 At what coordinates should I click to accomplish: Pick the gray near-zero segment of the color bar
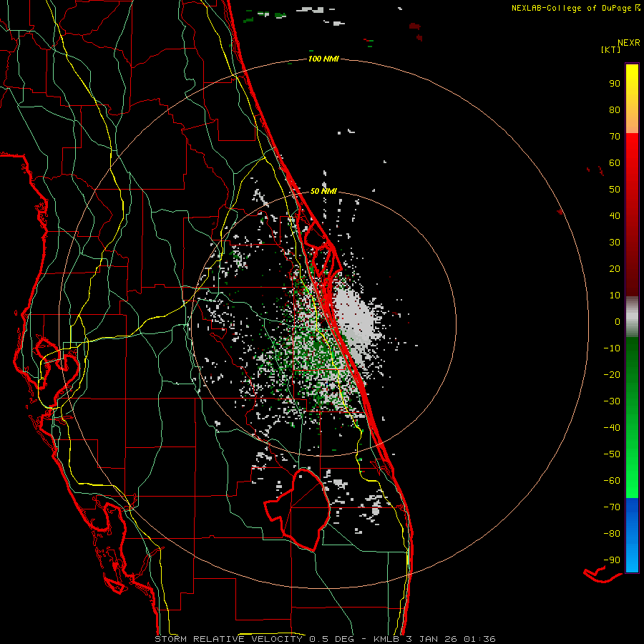[x=632, y=317]
